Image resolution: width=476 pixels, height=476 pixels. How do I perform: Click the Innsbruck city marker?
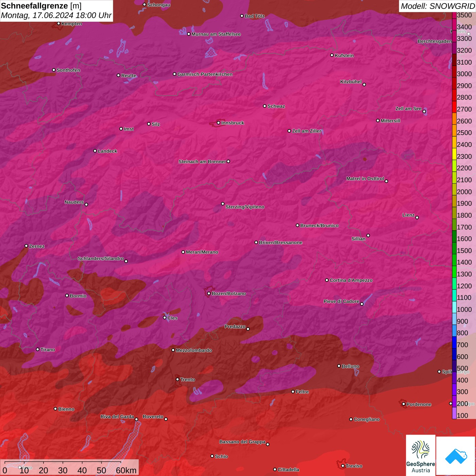(x=218, y=123)
